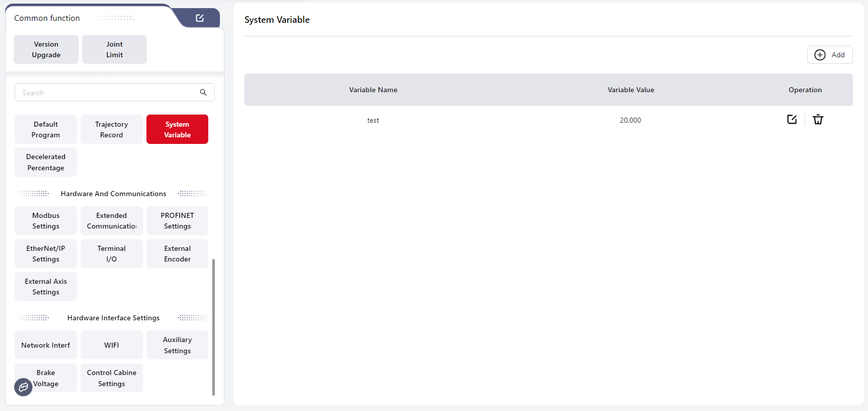Open Decelerated Percentage settings

point(46,162)
